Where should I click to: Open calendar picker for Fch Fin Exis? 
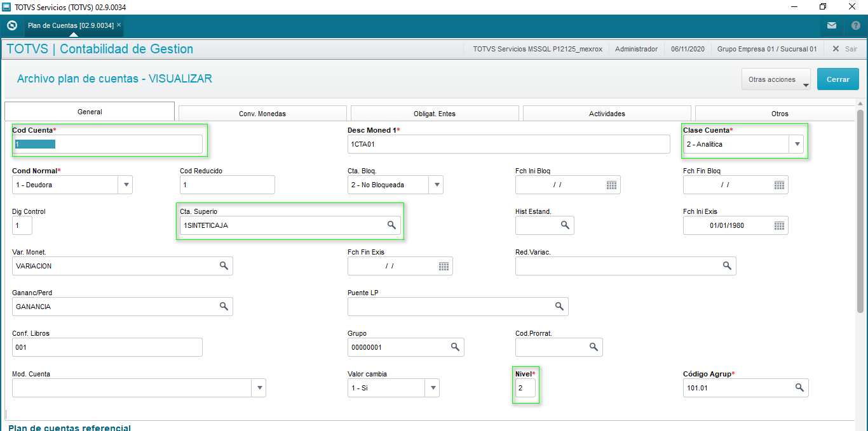pyautogui.click(x=444, y=266)
